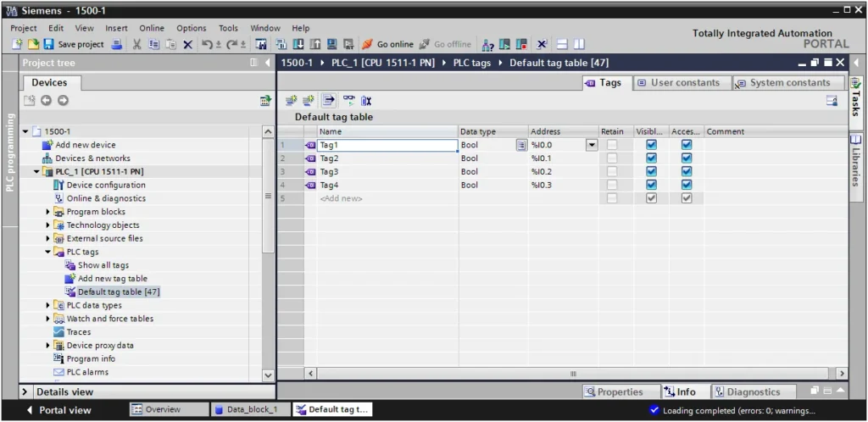
Task: Click the New project icon
Action: [17, 44]
